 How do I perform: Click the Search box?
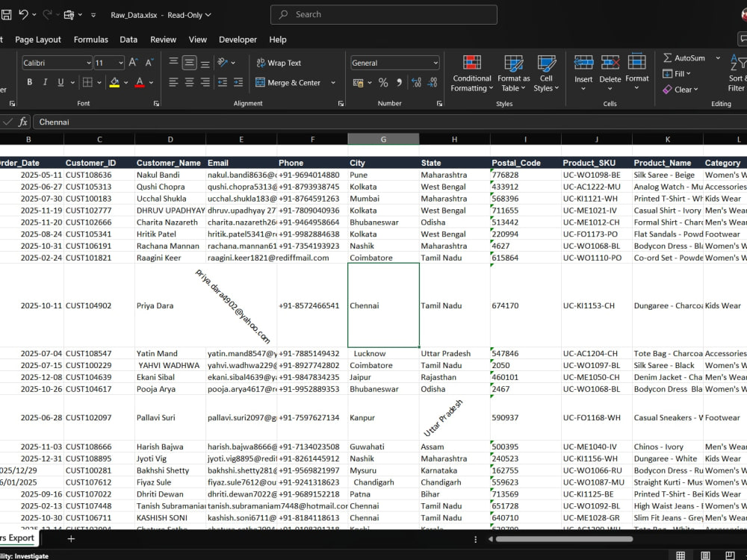[x=383, y=14]
